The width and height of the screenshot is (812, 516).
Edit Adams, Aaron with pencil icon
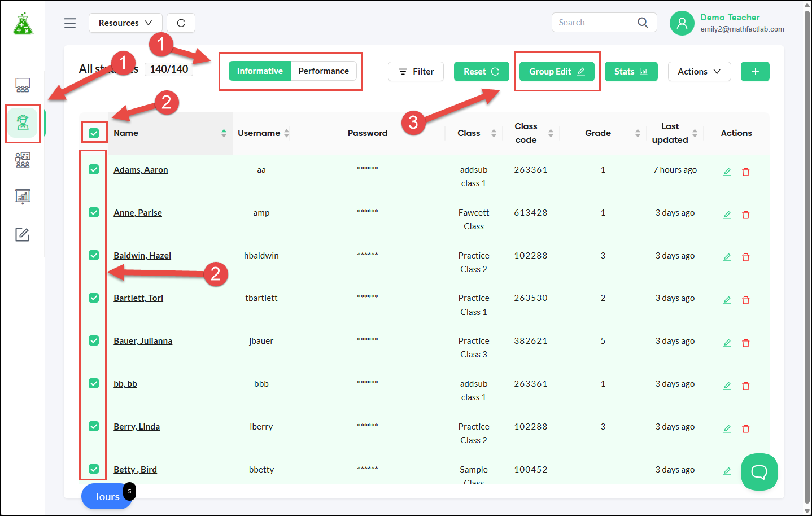tap(727, 172)
